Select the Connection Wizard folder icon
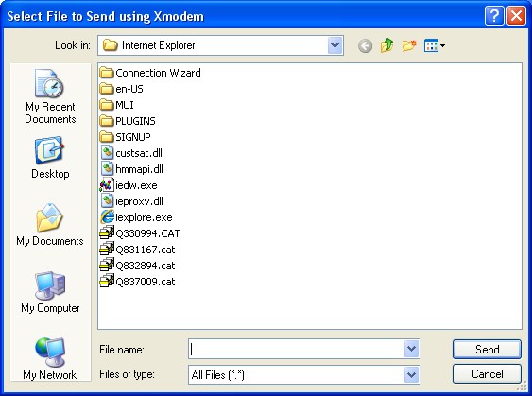This screenshot has height=396, width=532. tap(107, 73)
